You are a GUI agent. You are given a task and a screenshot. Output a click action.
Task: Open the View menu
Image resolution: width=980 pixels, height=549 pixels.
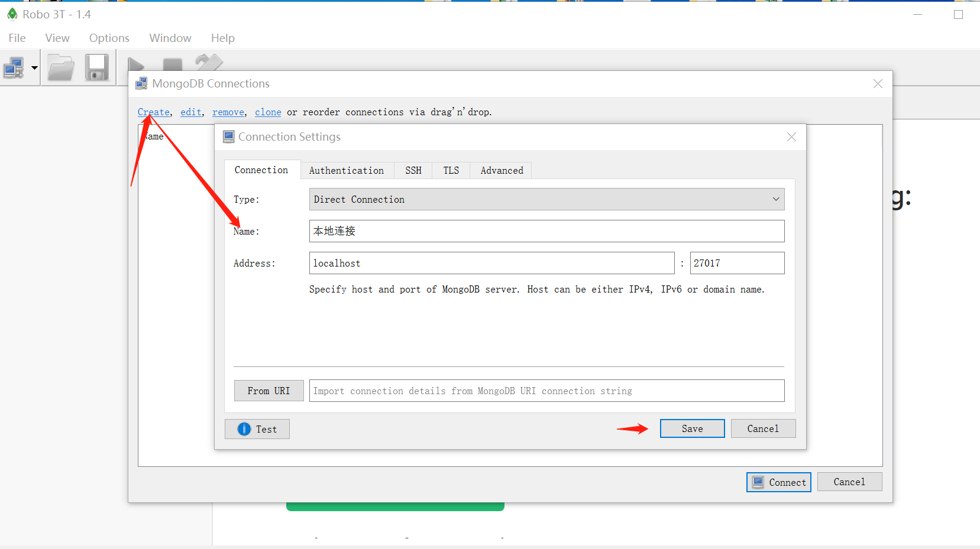pos(57,38)
